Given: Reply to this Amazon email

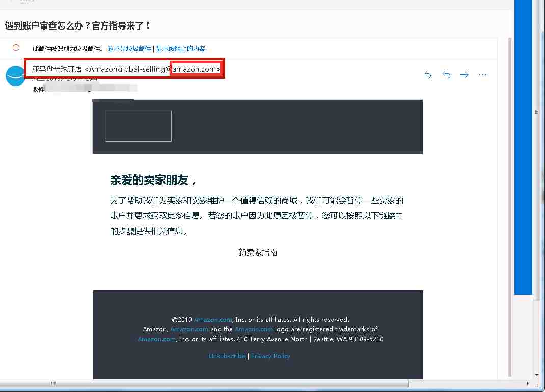Looking at the screenshot, I should 428,75.
